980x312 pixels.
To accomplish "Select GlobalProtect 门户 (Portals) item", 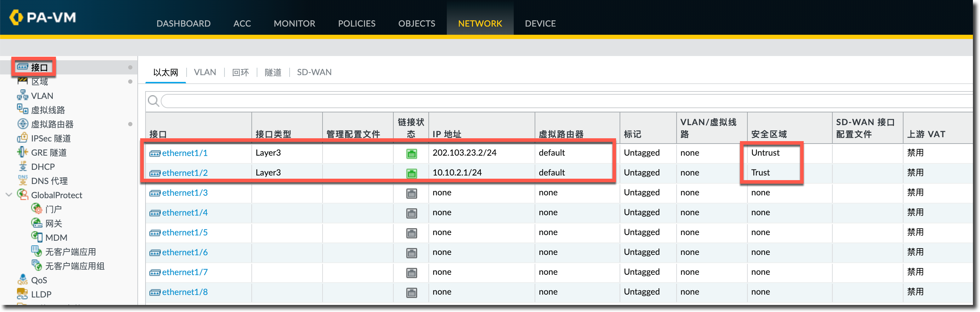I will point(53,209).
